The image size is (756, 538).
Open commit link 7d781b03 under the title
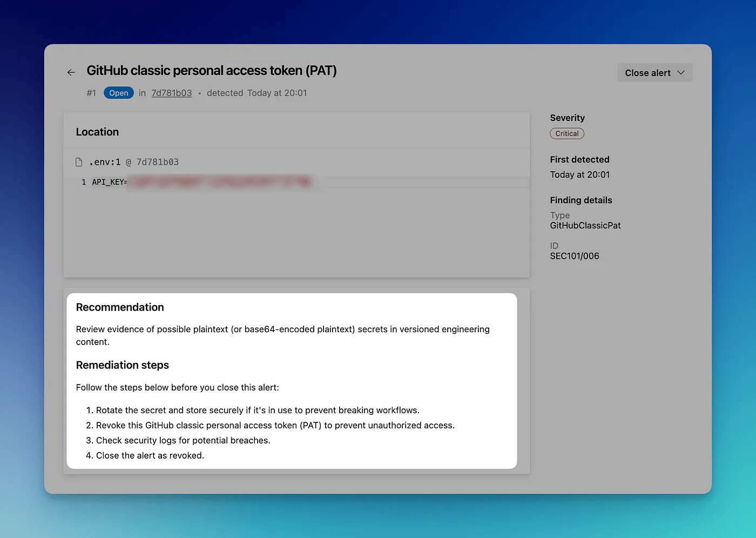click(x=171, y=93)
